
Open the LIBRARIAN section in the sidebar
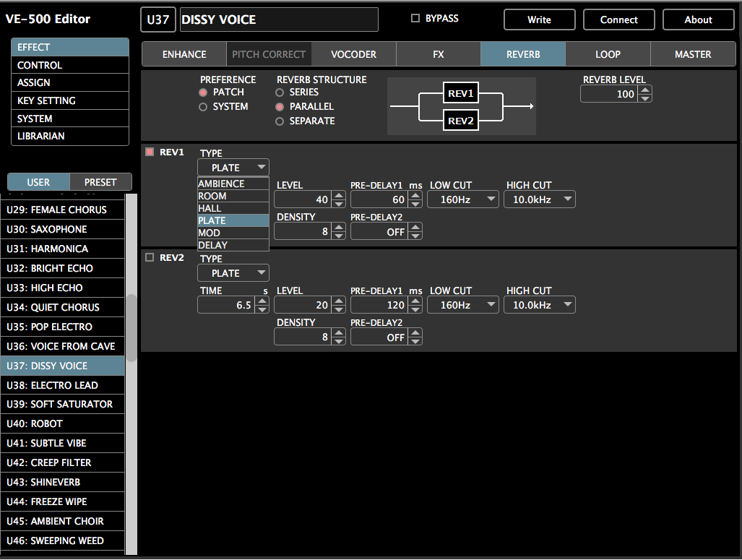click(69, 137)
